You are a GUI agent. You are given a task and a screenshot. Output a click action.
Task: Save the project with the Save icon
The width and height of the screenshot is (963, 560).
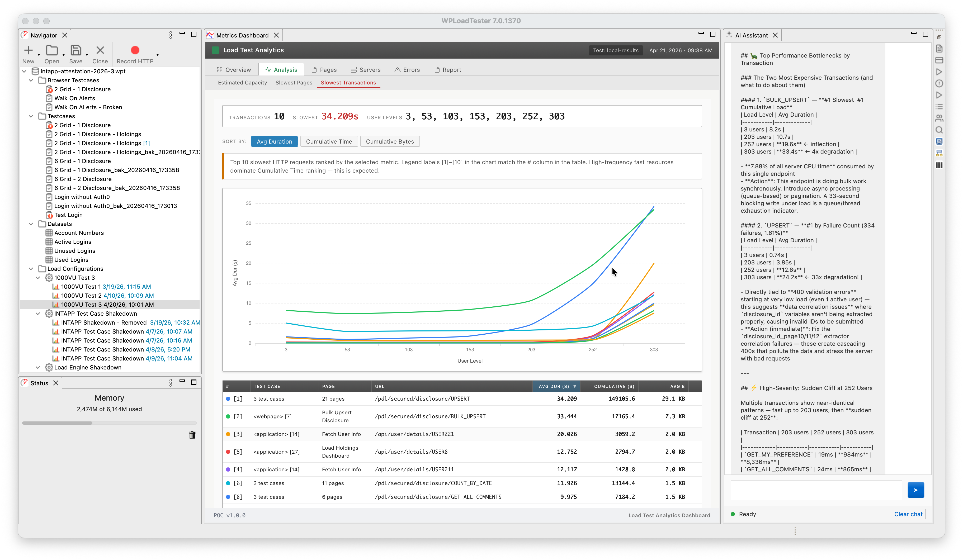76,50
